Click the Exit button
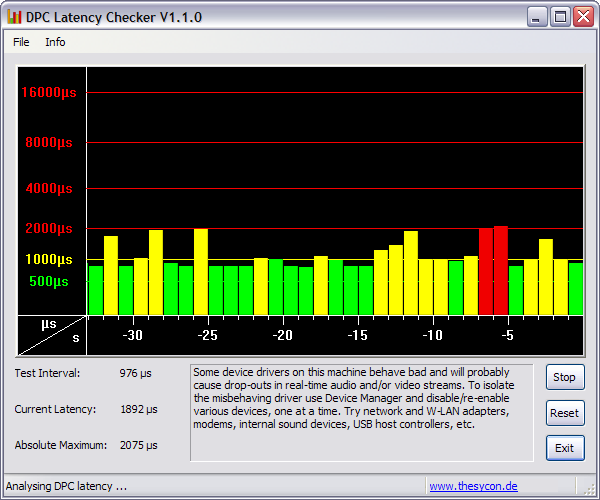This screenshot has width=600, height=500. point(565,448)
